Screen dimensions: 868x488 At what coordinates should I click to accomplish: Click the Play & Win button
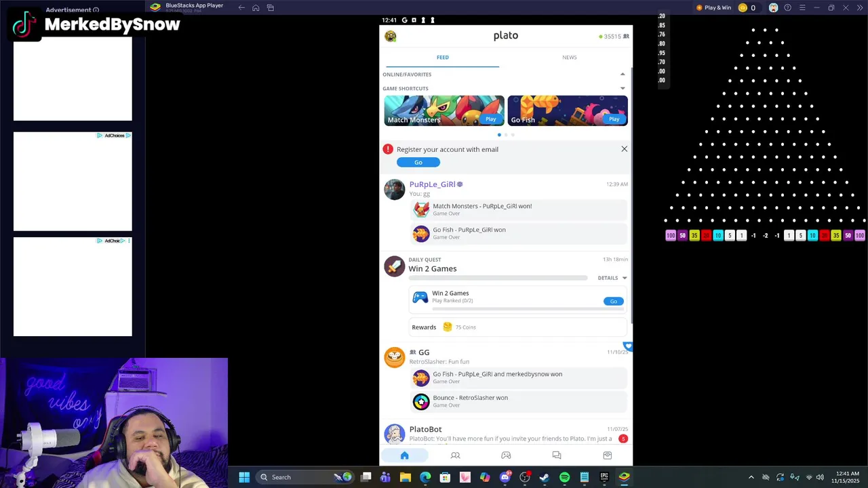(713, 7)
